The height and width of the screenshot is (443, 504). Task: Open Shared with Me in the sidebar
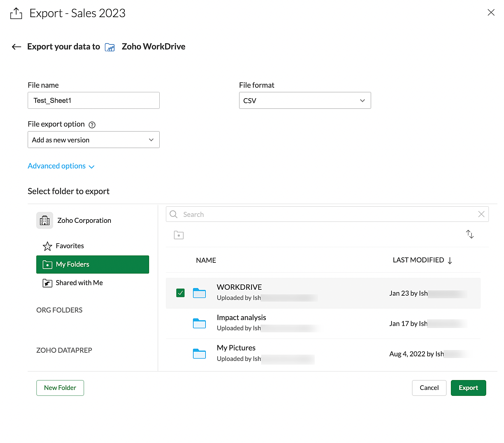79,283
